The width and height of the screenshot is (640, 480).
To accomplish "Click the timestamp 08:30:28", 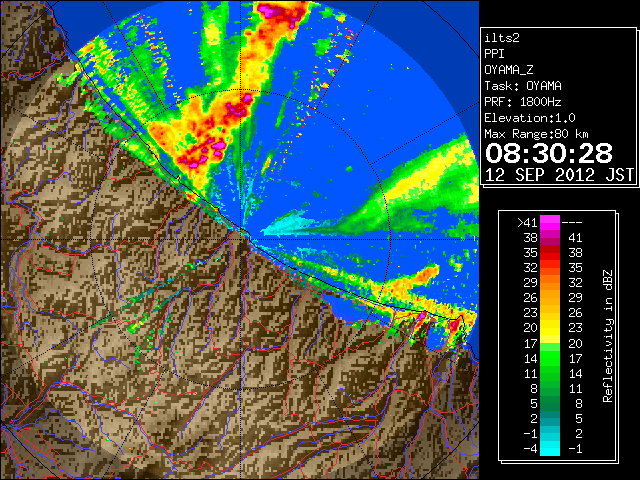I will (x=549, y=153).
